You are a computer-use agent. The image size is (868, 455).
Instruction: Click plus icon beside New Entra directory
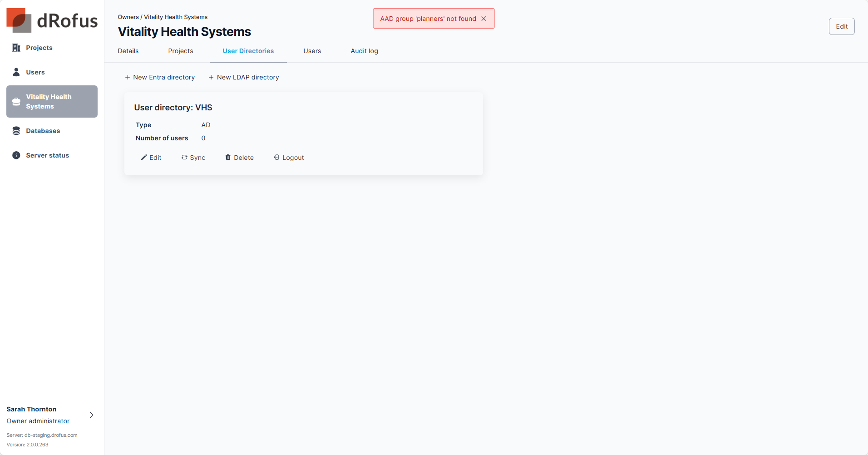[x=128, y=78]
